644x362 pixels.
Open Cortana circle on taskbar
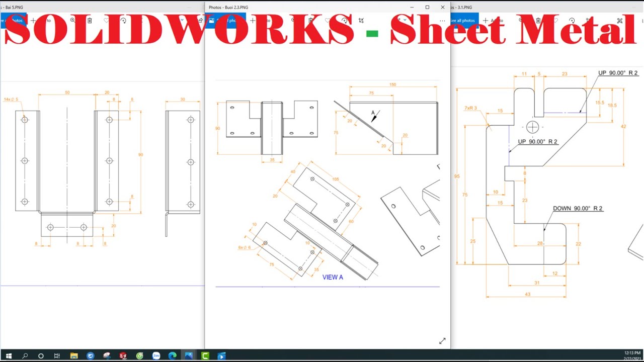click(x=41, y=356)
